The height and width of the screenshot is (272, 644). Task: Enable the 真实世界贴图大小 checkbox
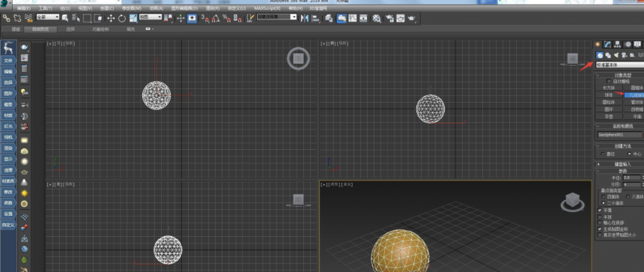600,235
